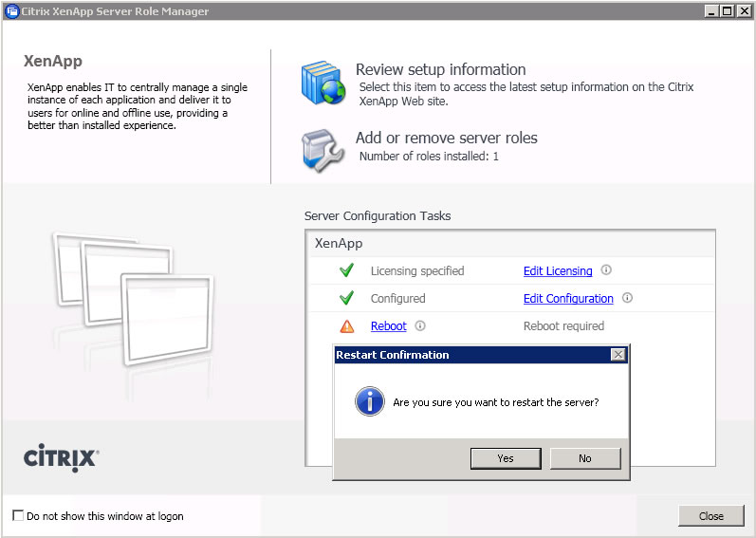The width and height of the screenshot is (756, 538).
Task: Open Review setup information heading
Action: [441, 69]
